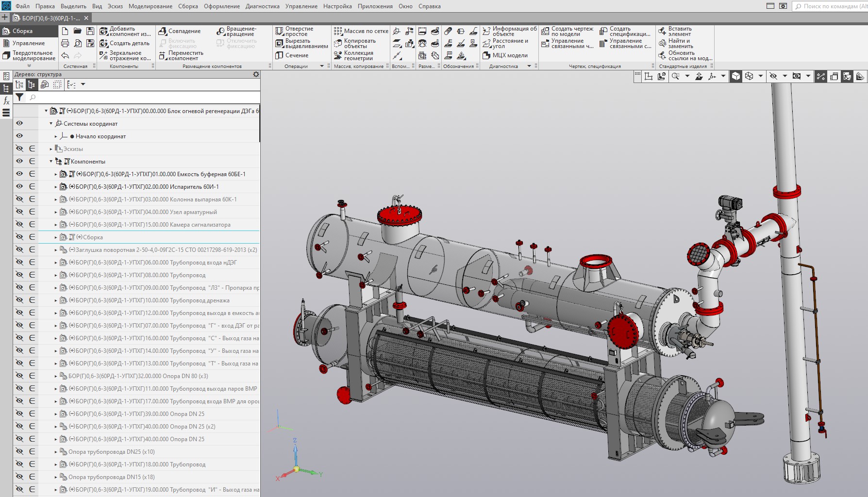Open the Print preview icon
The width and height of the screenshot is (868, 497).
78,43
